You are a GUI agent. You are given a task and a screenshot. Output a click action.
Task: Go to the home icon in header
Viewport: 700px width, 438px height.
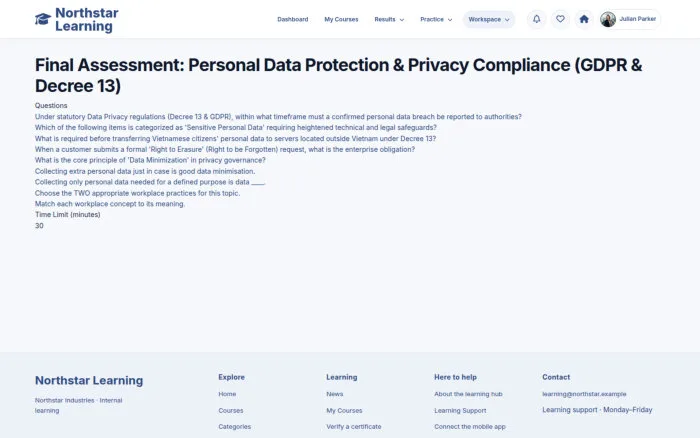click(x=584, y=19)
